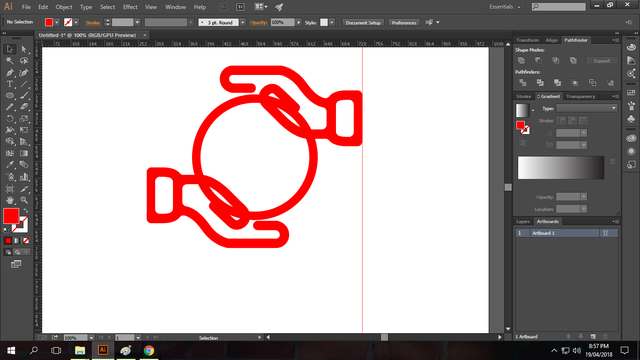Pick the Pencil tool

(x=10, y=107)
